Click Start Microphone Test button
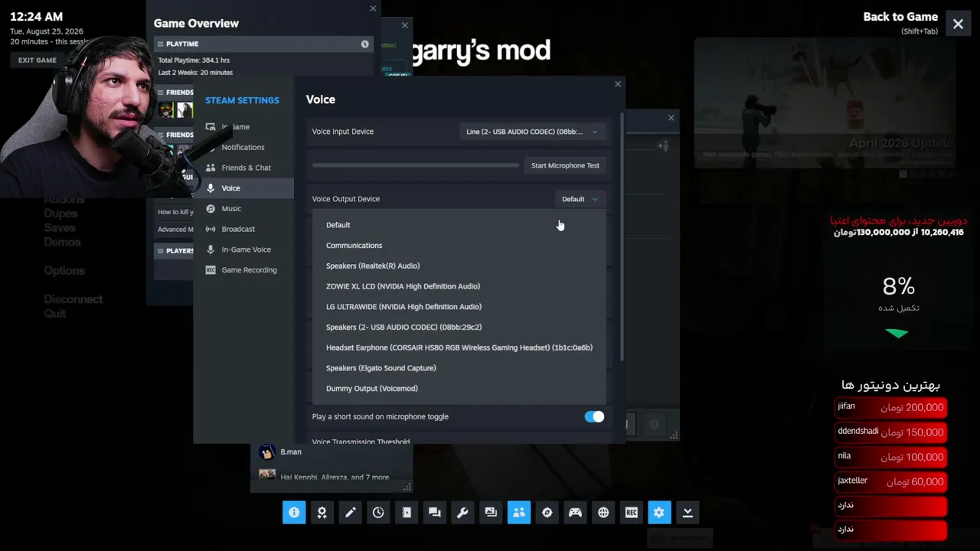This screenshot has height=551, width=980. 565,165
